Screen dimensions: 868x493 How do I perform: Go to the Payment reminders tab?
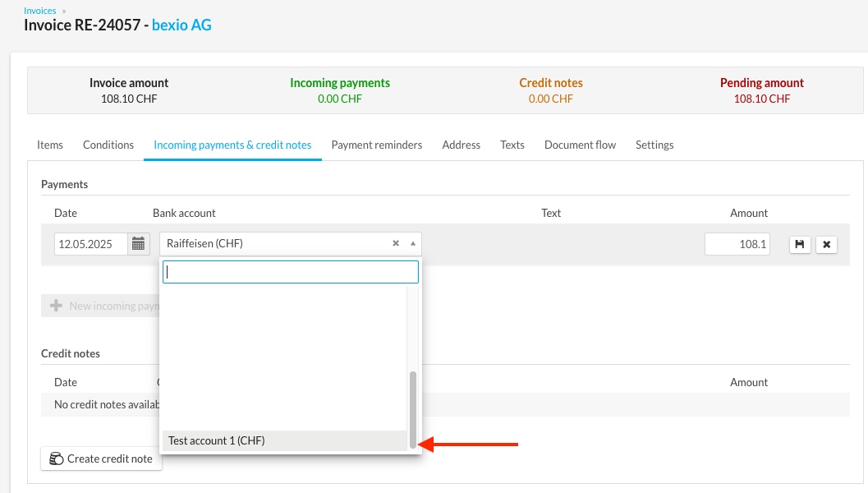377,145
